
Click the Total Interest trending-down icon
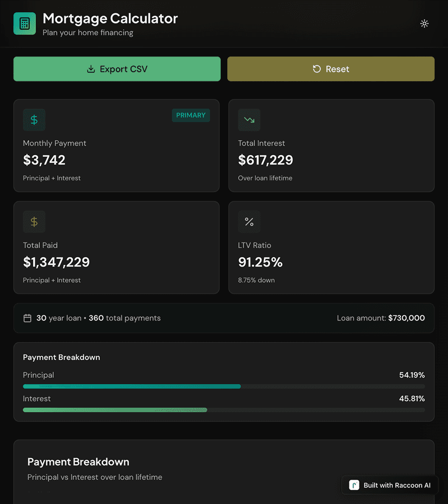click(249, 120)
